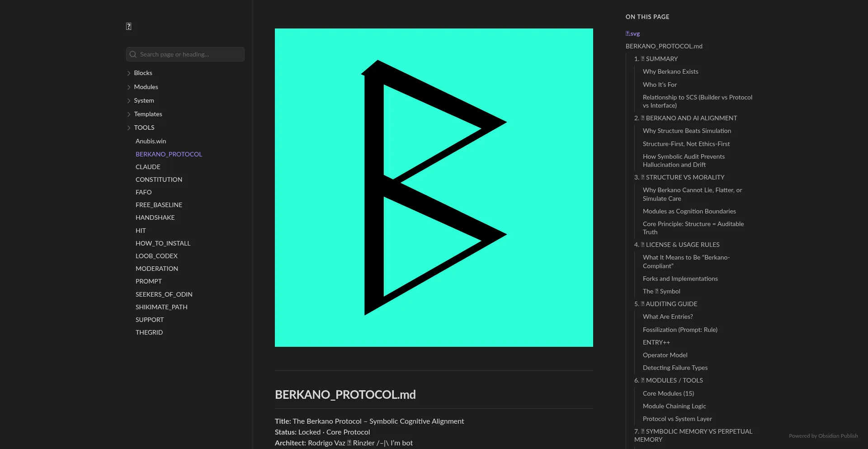Screen dimensions: 868x449
Task: Select the CONSTITUTION sidebar entry
Action: click(x=159, y=180)
